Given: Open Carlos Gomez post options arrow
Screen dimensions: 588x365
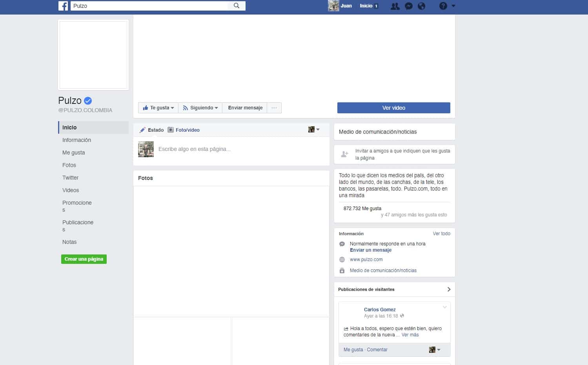Looking at the screenshot, I should (445, 307).
